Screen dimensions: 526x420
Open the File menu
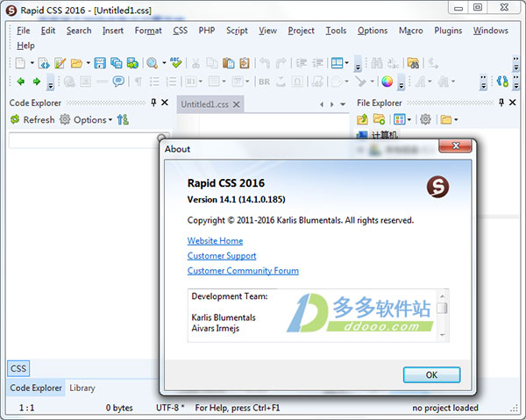(23, 31)
